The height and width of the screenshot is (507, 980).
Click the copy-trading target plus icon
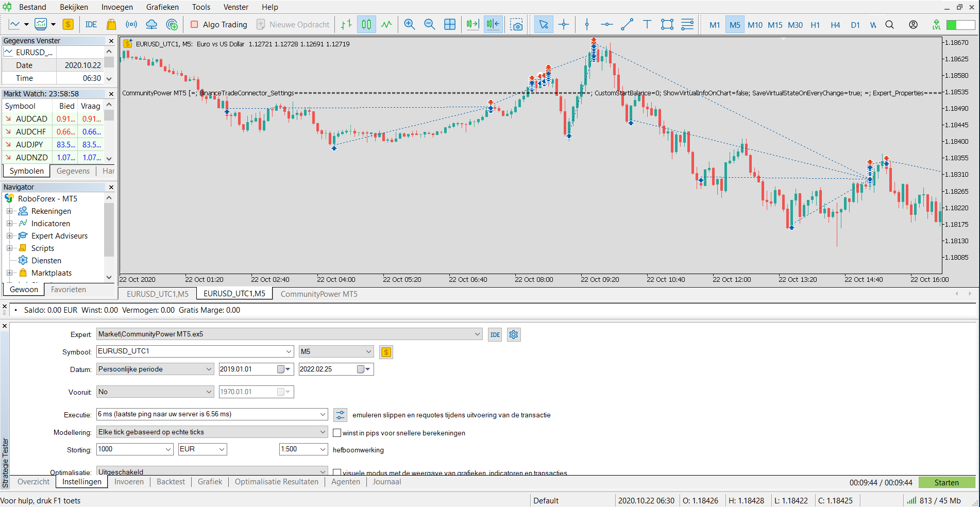[x=172, y=24]
